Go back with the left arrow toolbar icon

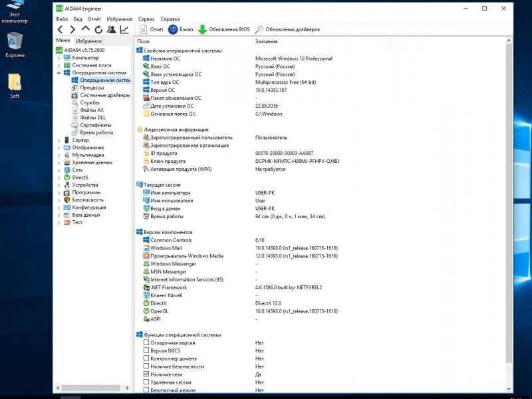coord(60,29)
